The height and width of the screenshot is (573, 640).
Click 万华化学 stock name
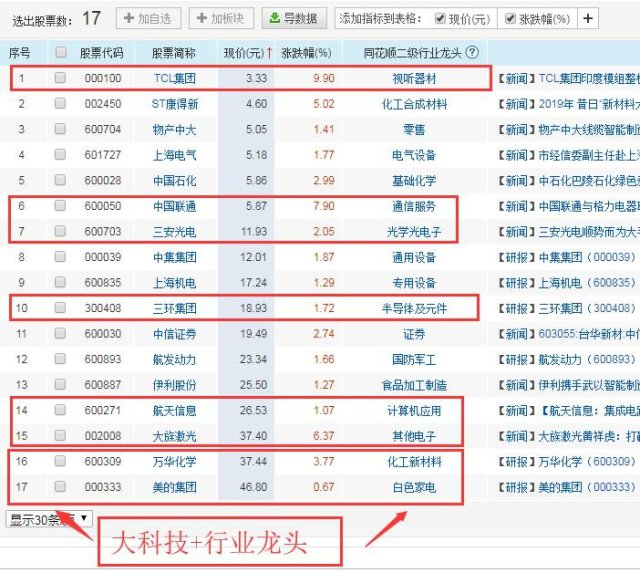click(x=174, y=461)
